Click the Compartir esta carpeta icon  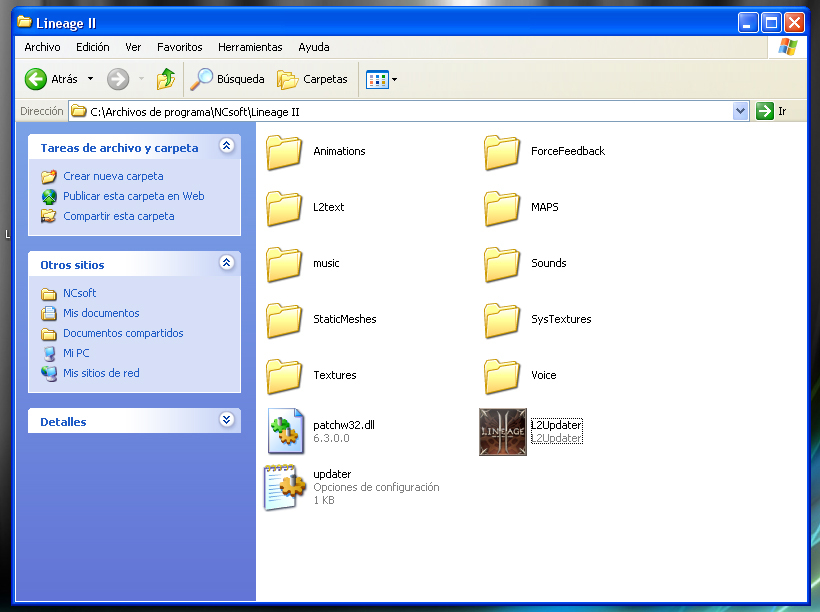pos(49,216)
